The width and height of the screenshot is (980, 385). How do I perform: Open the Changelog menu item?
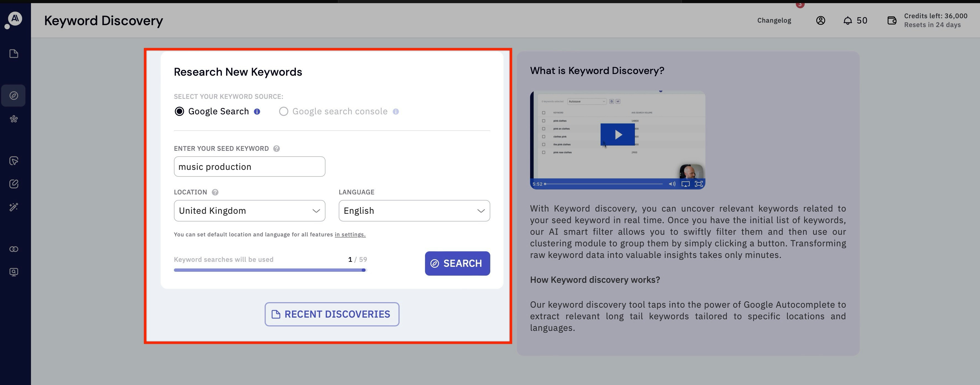pyautogui.click(x=774, y=20)
